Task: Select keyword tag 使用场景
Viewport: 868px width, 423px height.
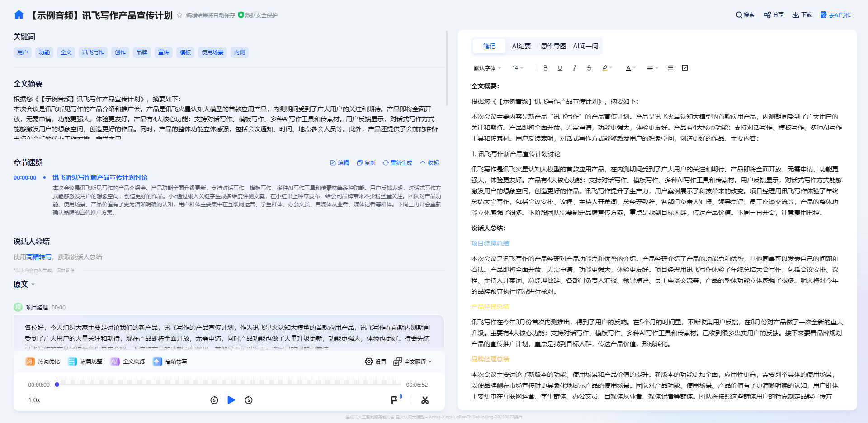Action: click(212, 52)
